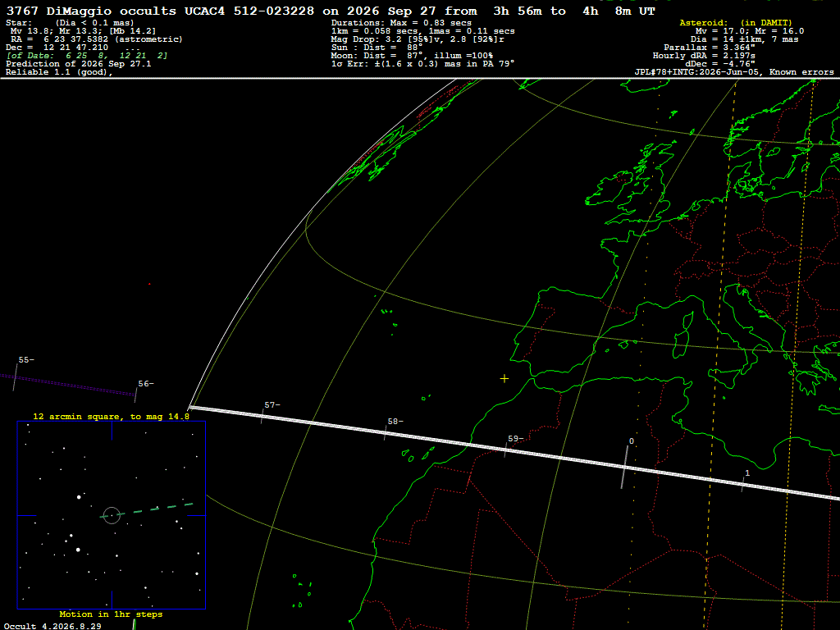Click the event title with 3767 DiMaggio

[x=330, y=11]
